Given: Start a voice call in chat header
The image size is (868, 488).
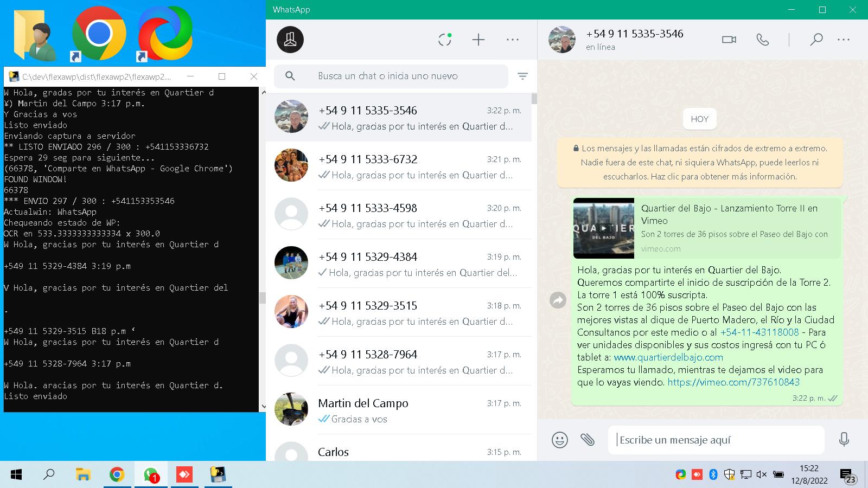Looking at the screenshot, I should click(x=763, y=40).
